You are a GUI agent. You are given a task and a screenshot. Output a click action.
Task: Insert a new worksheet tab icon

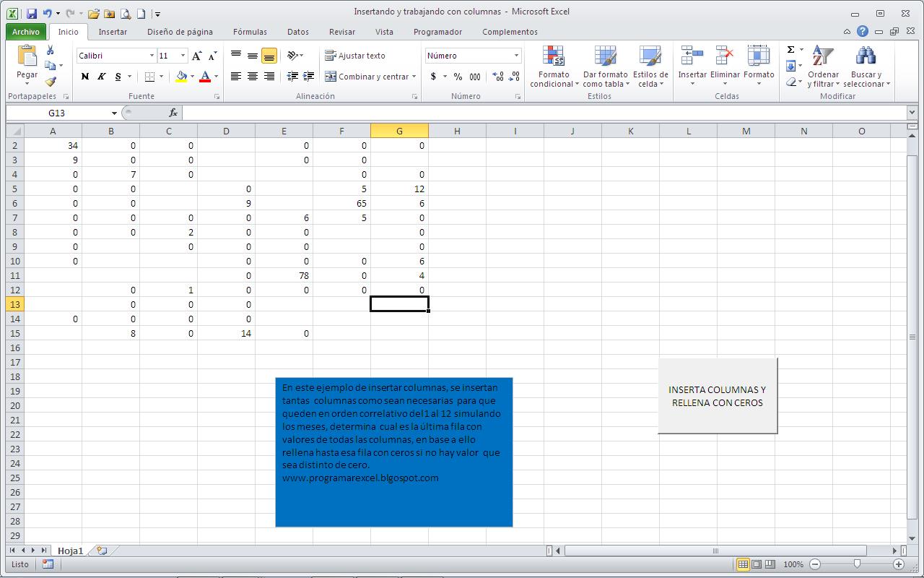pyautogui.click(x=102, y=551)
